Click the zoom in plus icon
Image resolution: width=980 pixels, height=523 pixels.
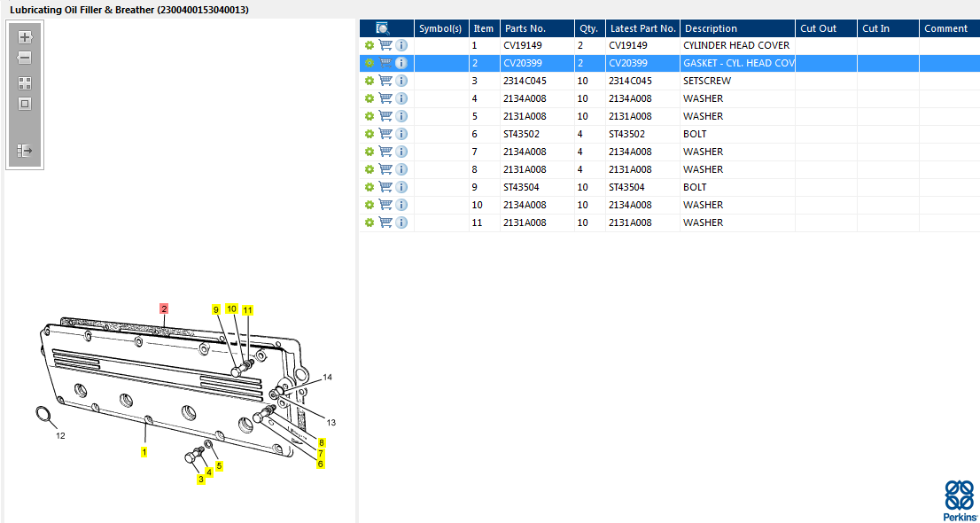tap(25, 37)
